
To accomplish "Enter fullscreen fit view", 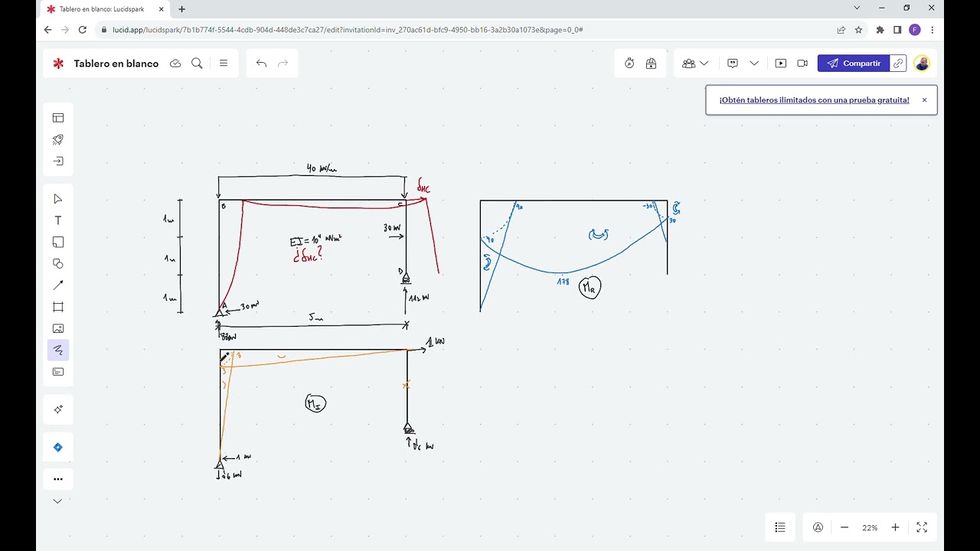I will tap(922, 527).
